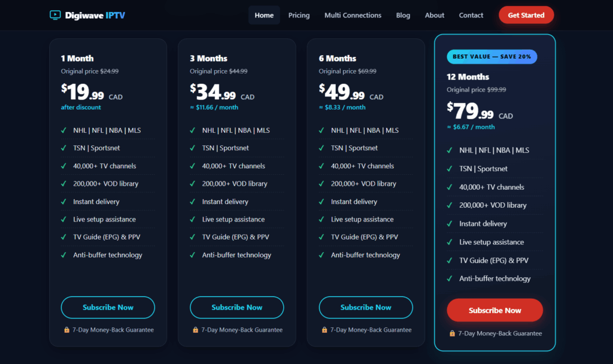Screen dimensions: 613x364
Task: Click the lock icon under the 1 Month plan
Action: click(67, 330)
